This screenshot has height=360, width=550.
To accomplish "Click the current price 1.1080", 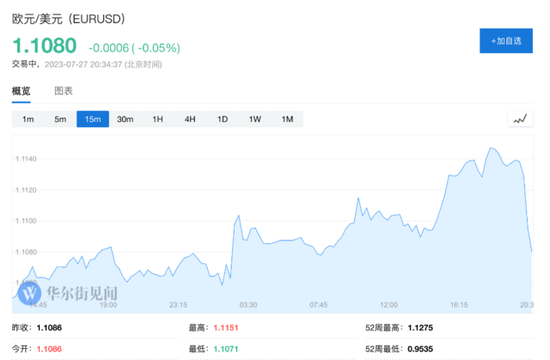I will coord(44,46).
